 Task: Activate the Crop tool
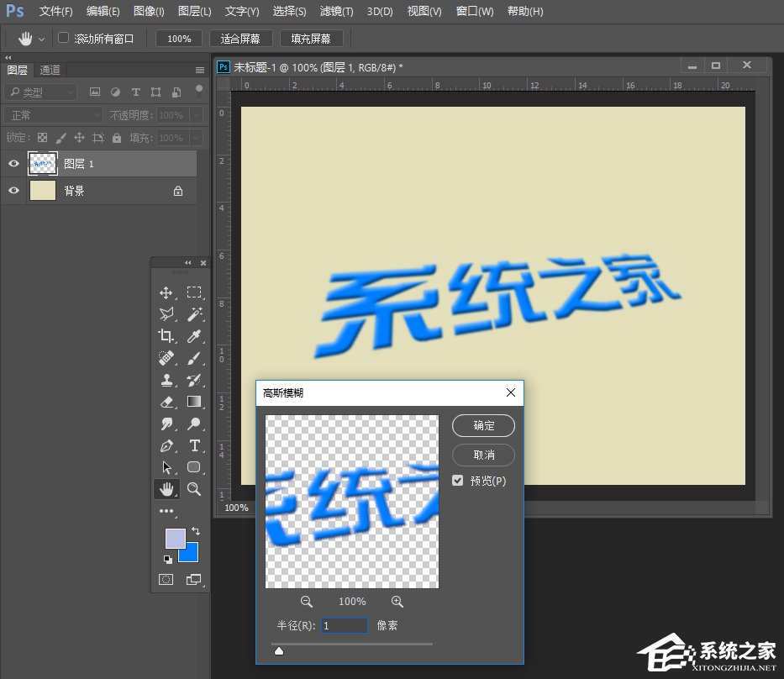pos(166,336)
